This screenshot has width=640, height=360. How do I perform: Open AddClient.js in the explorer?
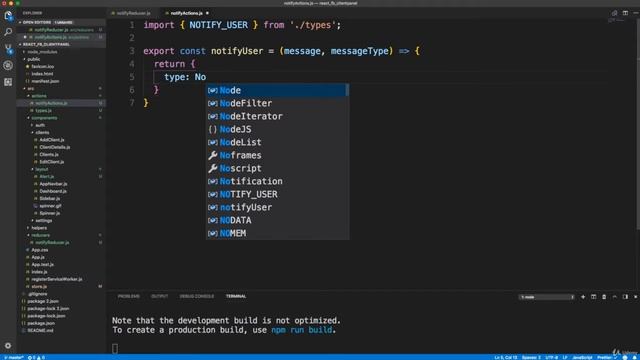coord(51,140)
